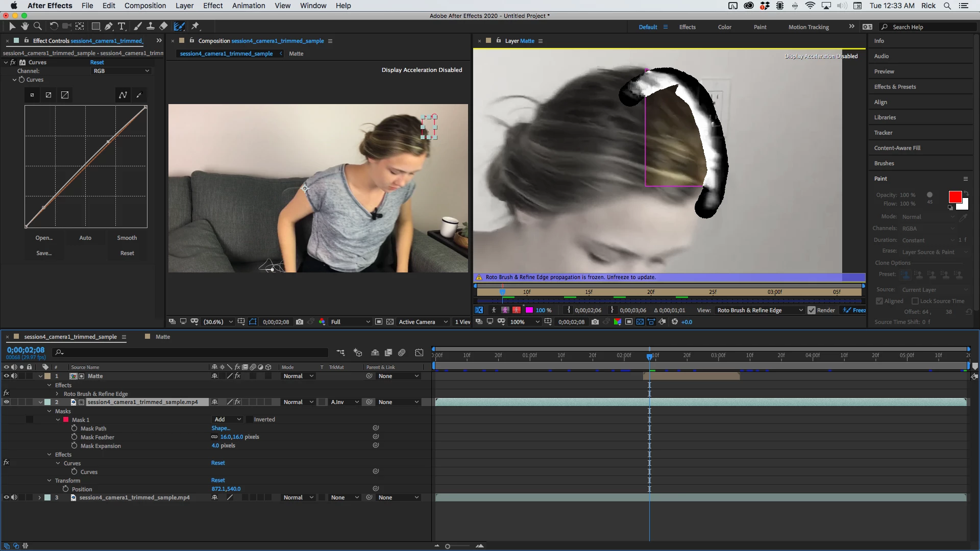The image size is (980, 551).
Task: Select the Clone Stamp tool
Action: click(151, 26)
